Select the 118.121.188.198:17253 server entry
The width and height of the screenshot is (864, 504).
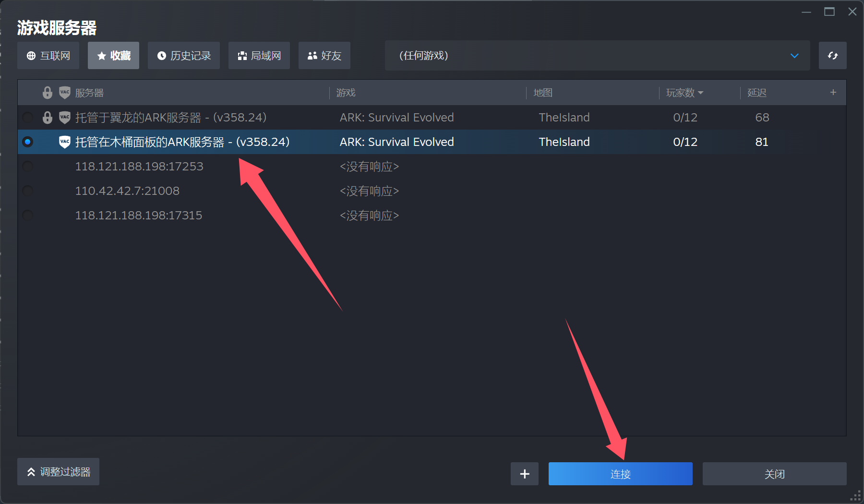tap(139, 167)
